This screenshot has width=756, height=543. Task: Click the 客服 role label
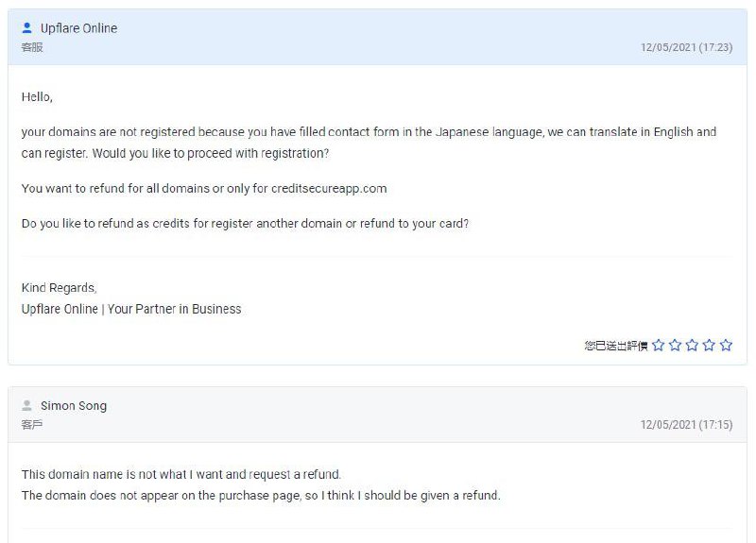tap(32, 47)
